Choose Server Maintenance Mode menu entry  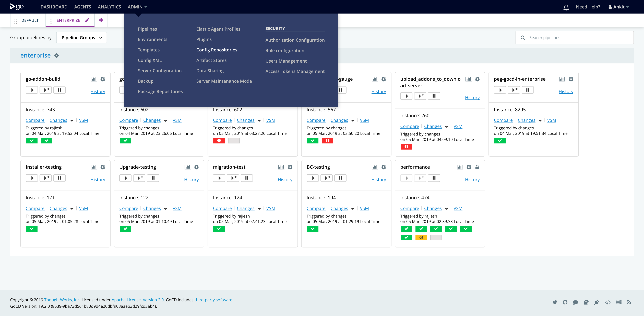tap(224, 81)
